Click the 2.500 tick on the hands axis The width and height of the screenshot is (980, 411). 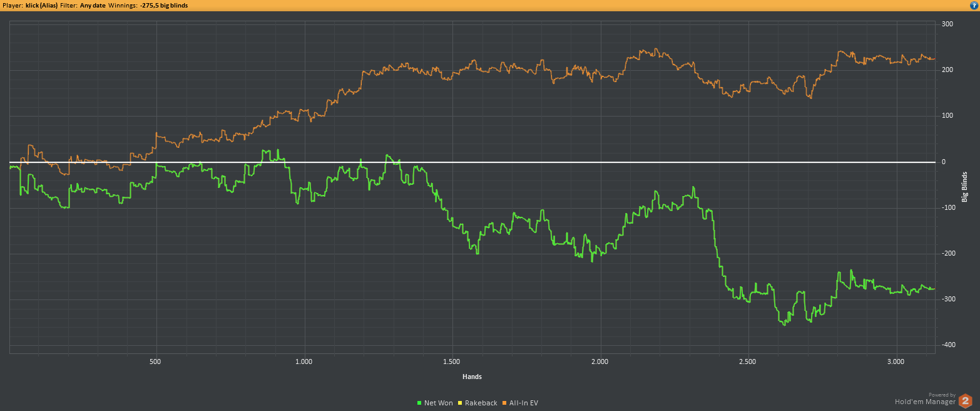pyautogui.click(x=747, y=362)
